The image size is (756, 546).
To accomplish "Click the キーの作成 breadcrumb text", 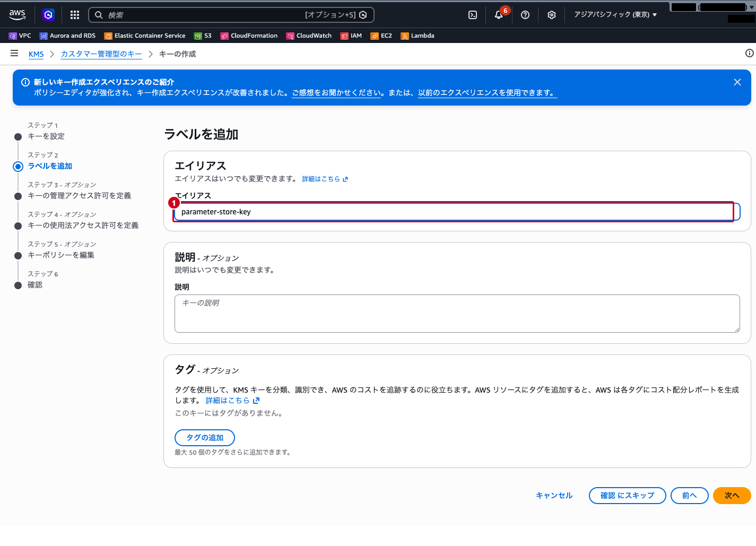I will point(178,54).
